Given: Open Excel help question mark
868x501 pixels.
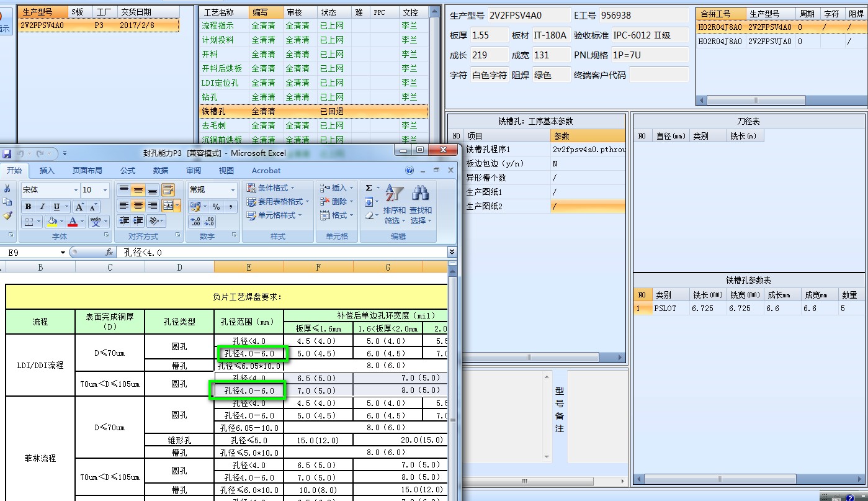Looking at the screenshot, I should point(409,171).
